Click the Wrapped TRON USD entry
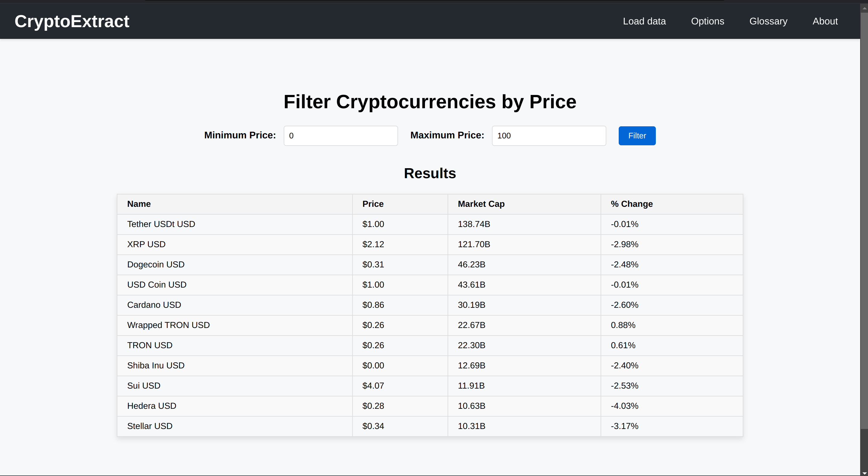 [168, 325]
